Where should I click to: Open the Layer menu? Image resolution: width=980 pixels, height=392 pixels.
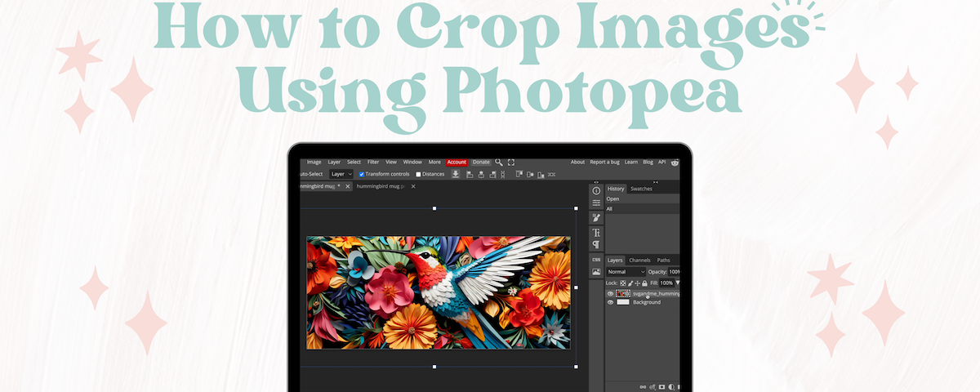point(334,163)
